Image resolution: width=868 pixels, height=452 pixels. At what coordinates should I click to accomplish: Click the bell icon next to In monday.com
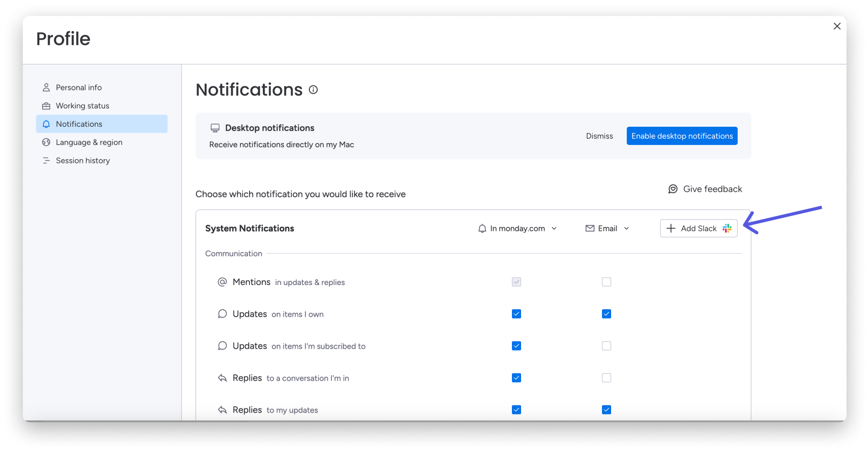pos(482,228)
